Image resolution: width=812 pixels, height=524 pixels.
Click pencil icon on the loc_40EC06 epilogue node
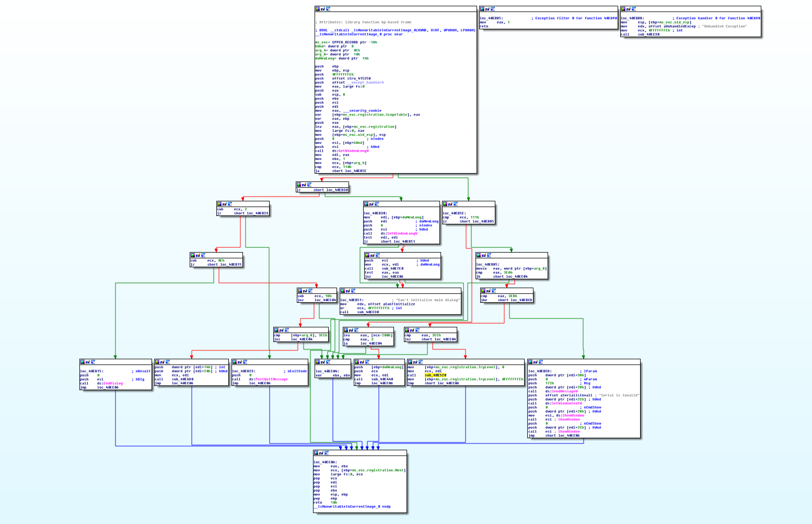[x=321, y=452]
